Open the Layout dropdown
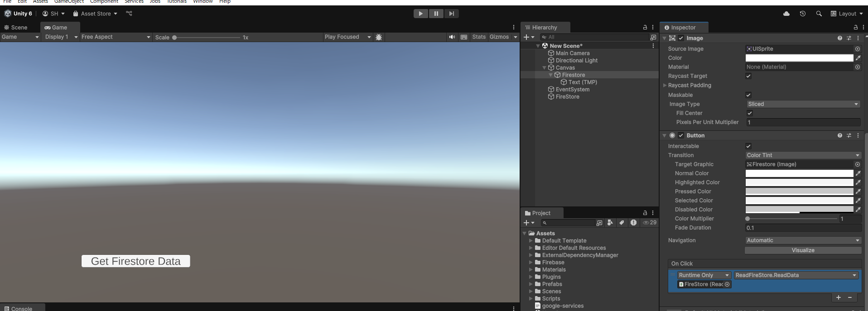Image resolution: width=868 pixels, height=311 pixels. 847,14
